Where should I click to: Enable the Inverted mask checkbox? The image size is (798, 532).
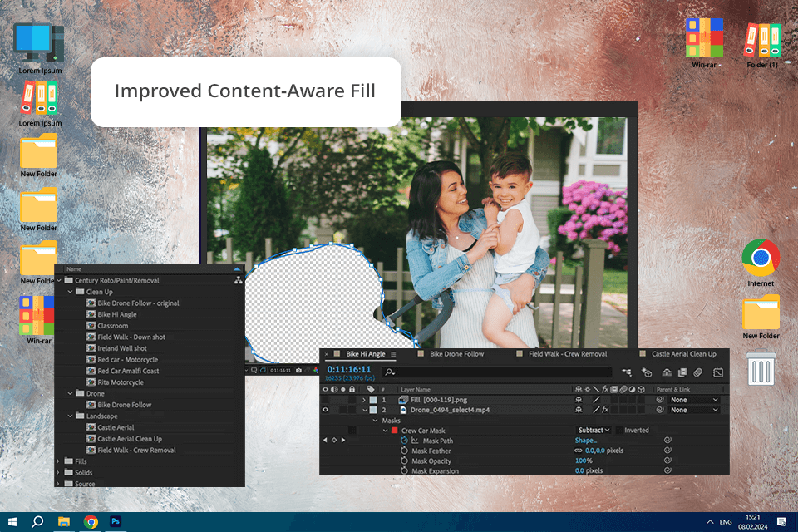click(618, 431)
